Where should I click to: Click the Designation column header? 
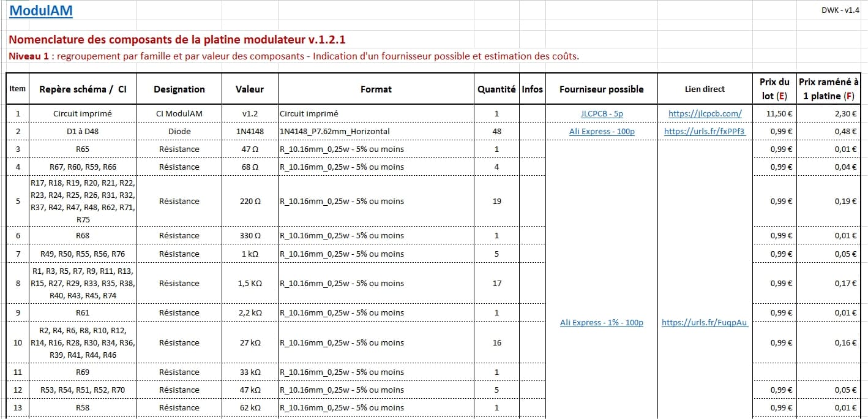coord(179,89)
